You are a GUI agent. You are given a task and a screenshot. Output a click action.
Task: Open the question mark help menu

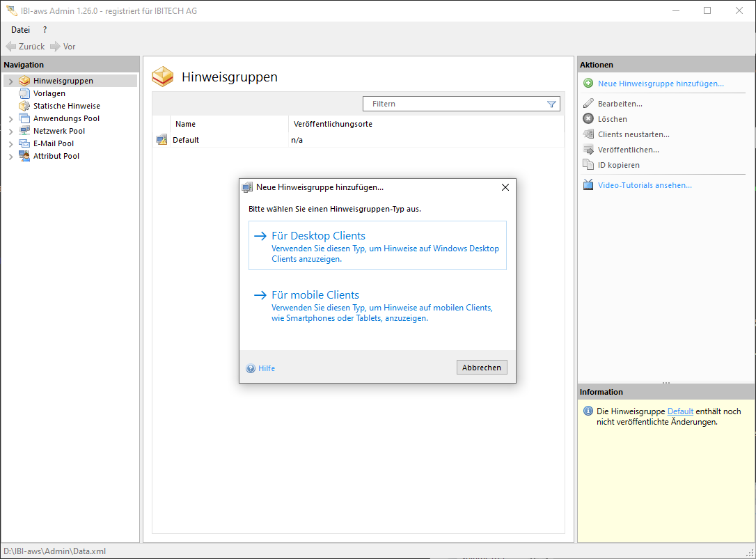pyautogui.click(x=45, y=30)
